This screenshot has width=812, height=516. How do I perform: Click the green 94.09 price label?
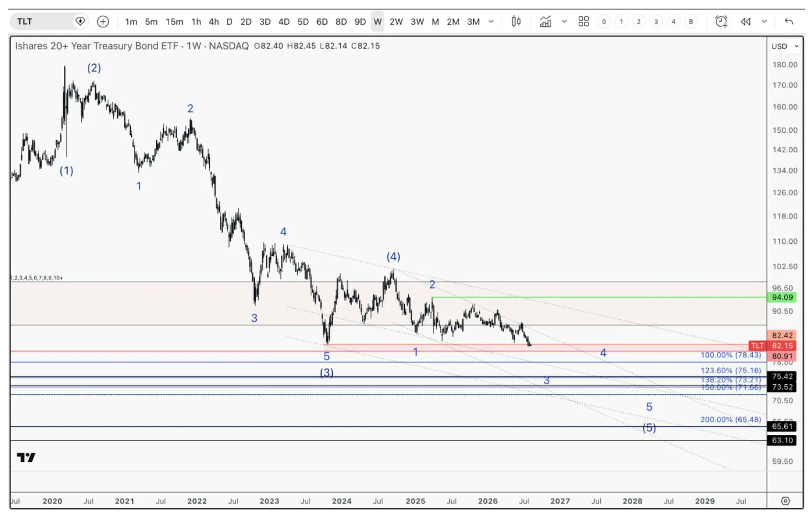[782, 297]
